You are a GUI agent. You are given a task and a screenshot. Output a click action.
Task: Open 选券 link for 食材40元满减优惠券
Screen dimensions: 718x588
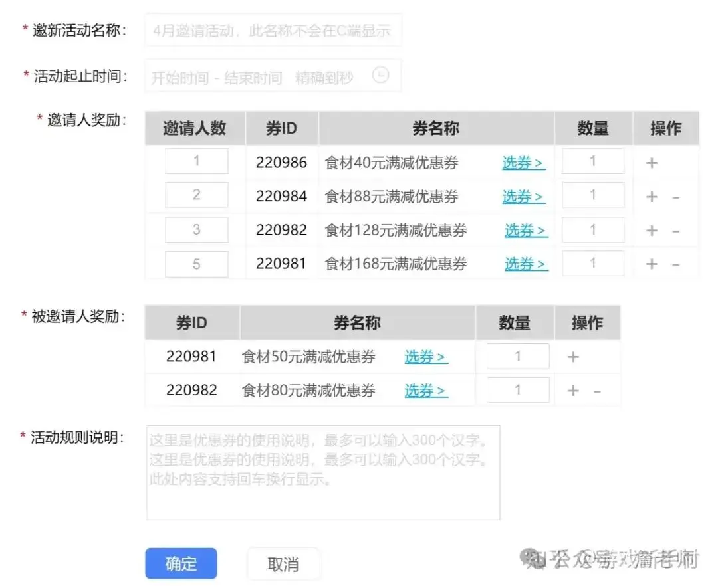coord(523,163)
